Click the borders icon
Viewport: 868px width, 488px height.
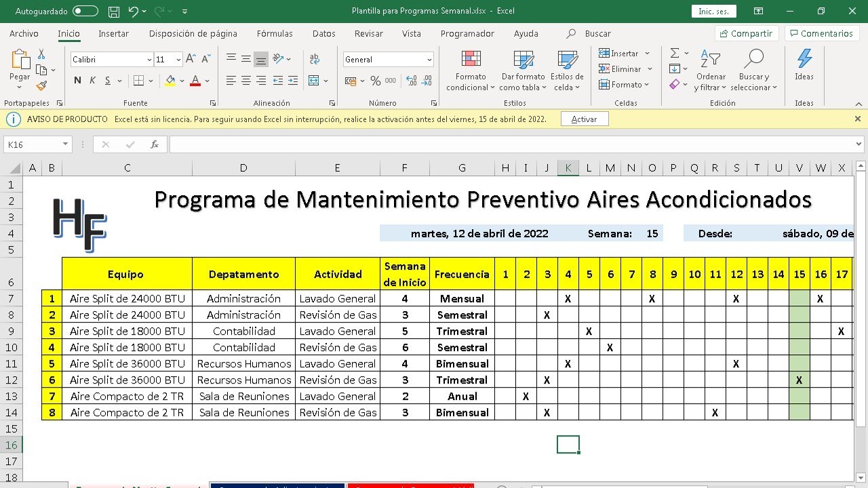click(138, 81)
